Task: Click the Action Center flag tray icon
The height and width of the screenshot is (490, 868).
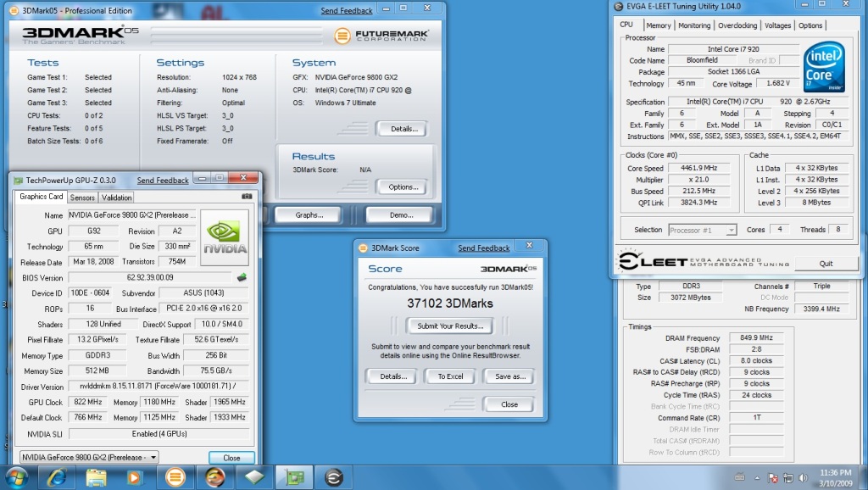Action: pos(773,478)
